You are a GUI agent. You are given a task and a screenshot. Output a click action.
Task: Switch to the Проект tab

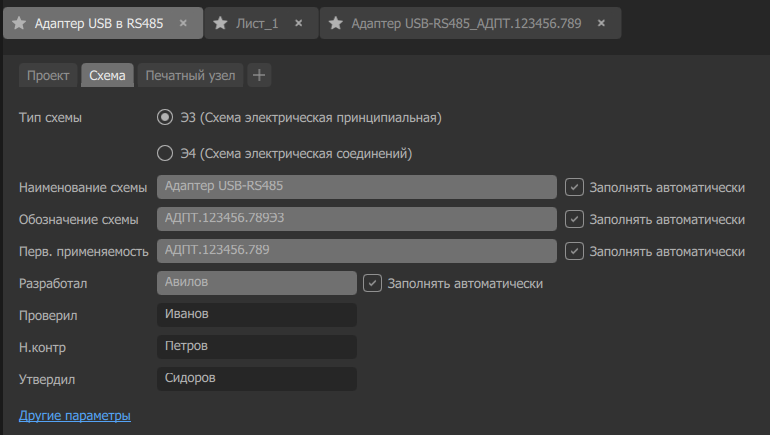[48, 75]
